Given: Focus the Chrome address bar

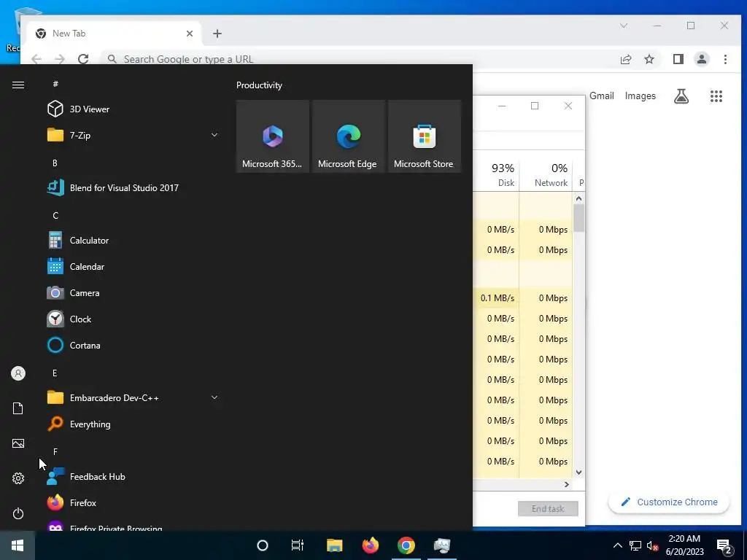Looking at the screenshot, I should (357, 59).
